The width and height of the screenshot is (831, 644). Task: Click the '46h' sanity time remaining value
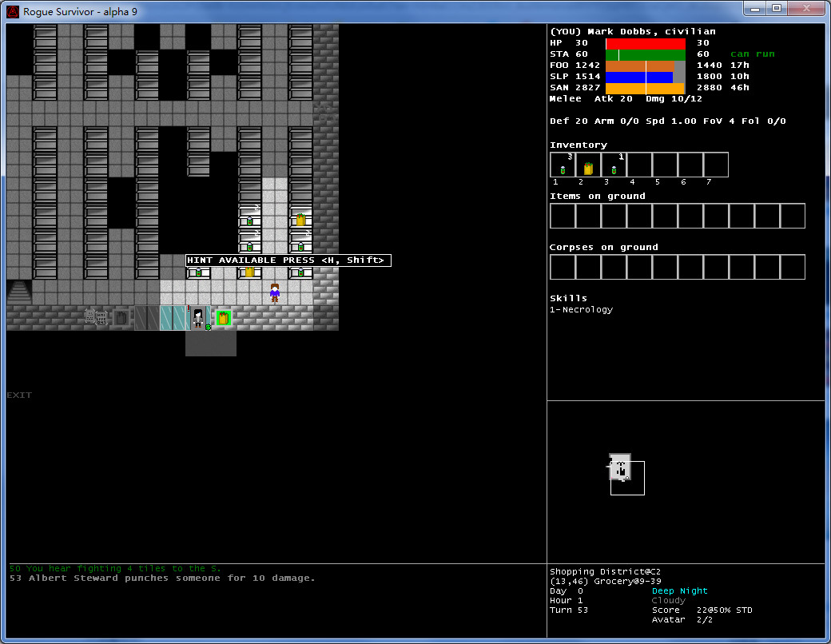740,87
